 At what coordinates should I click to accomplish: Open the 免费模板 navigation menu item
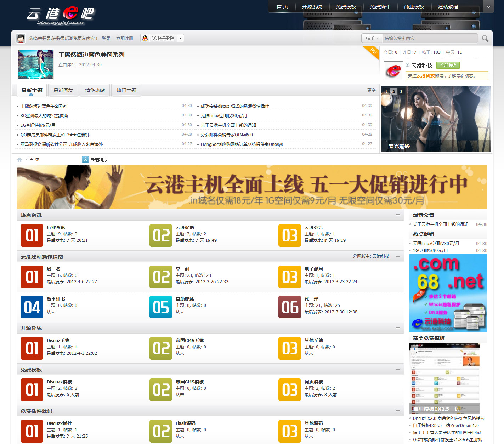coord(346,7)
